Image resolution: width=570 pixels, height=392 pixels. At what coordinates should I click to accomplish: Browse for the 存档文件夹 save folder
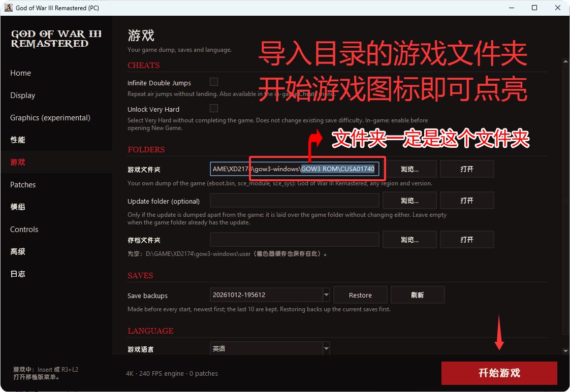click(x=409, y=239)
